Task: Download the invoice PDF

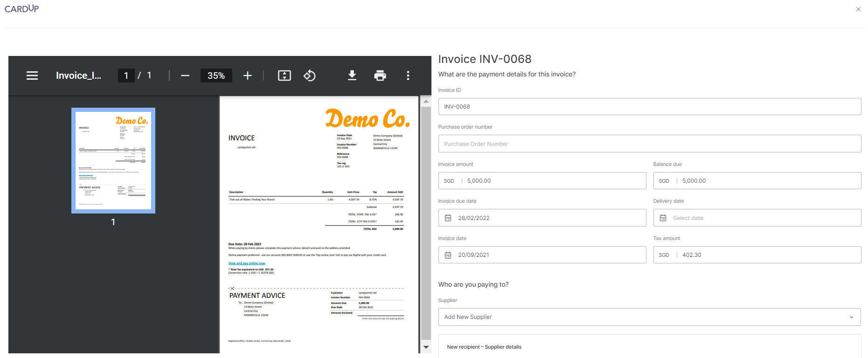Action: tap(352, 76)
